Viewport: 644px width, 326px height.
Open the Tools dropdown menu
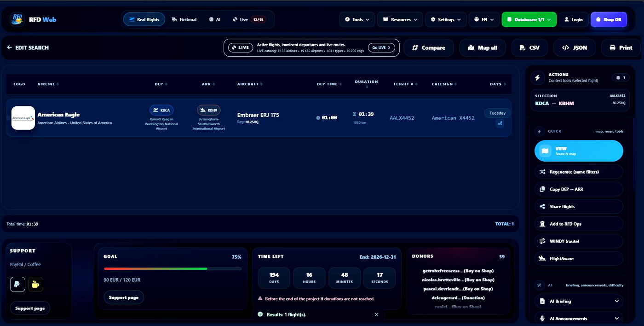click(357, 20)
